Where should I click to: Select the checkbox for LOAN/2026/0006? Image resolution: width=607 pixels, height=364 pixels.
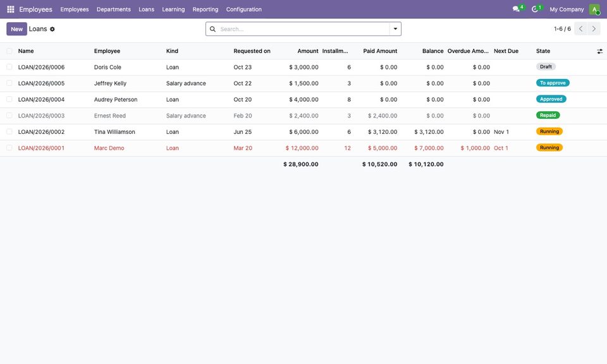[9, 67]
